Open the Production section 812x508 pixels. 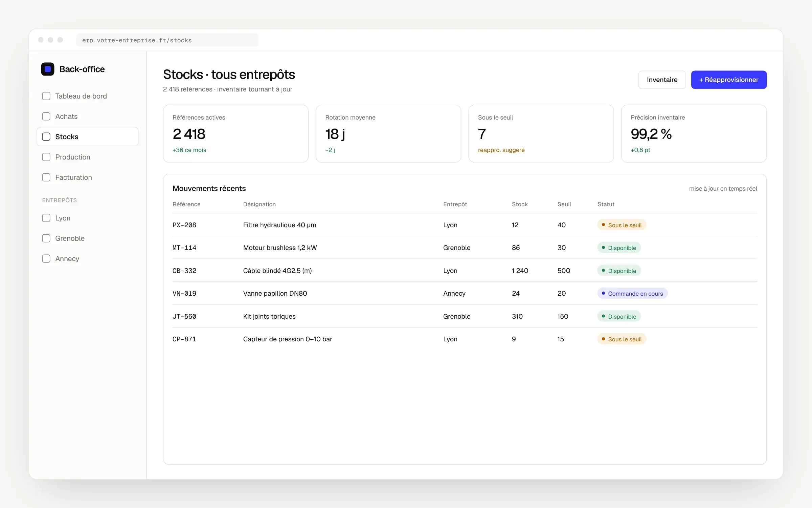pyautogui.click(x=88, y=157)
